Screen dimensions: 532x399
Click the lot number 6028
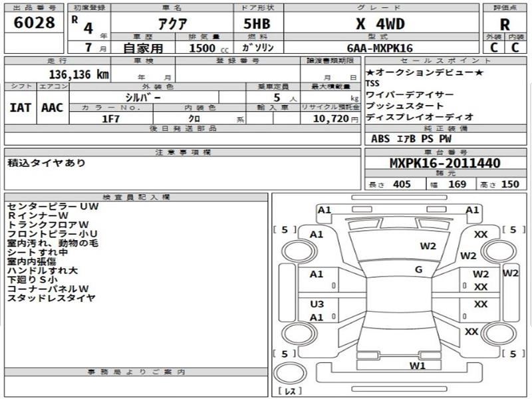tap(34, 23)
